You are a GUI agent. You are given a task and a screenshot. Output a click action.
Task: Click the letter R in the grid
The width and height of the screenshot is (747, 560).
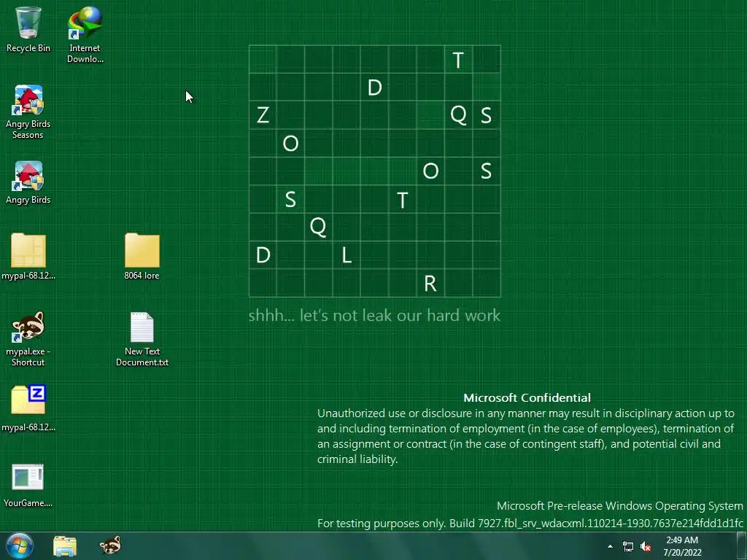tap(430, 284)
